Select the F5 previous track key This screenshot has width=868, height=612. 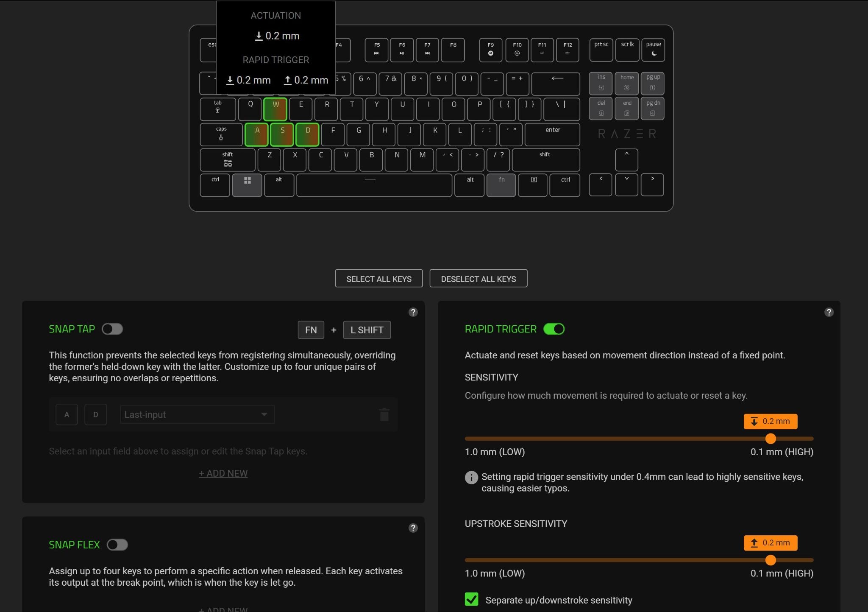click(x=377, y=50)
